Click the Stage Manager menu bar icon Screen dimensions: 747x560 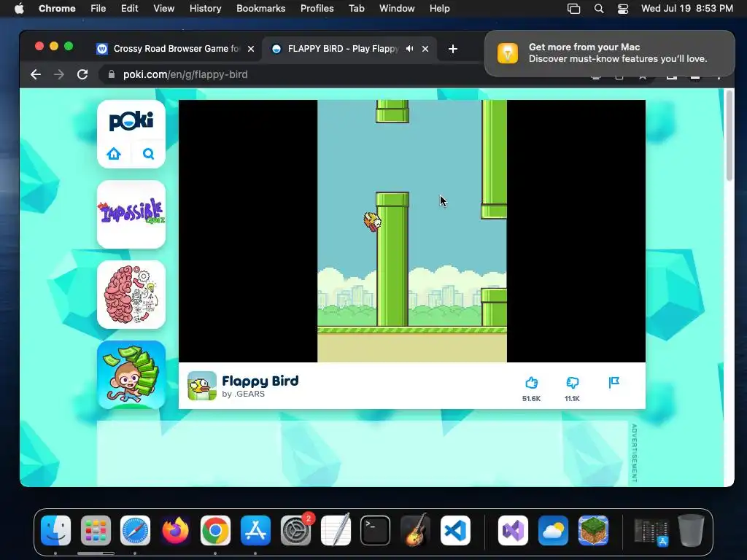573,9
